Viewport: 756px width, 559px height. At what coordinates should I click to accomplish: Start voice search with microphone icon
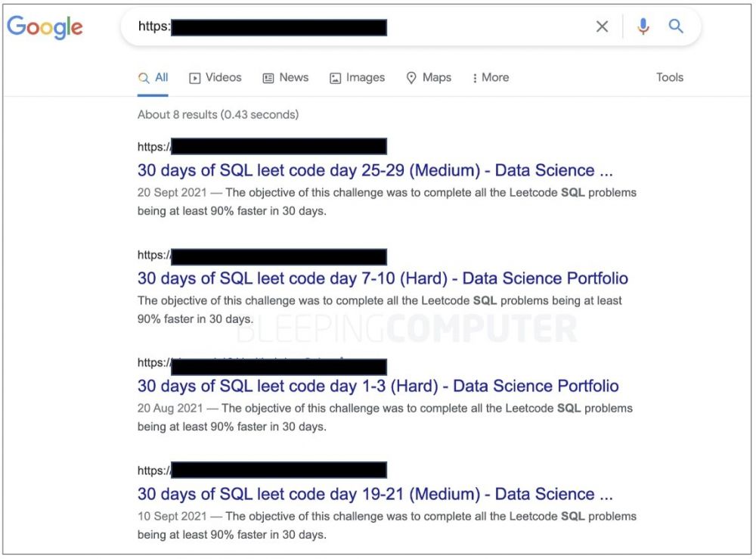643,26
